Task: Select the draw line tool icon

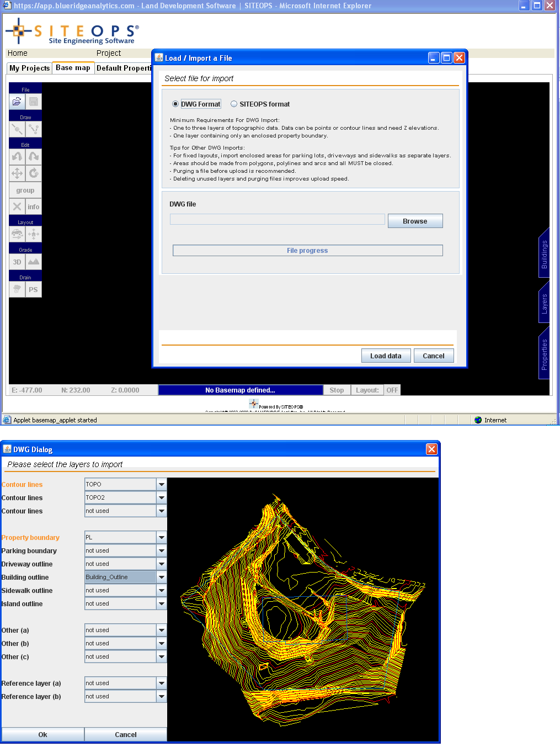Action: (17, 129)
